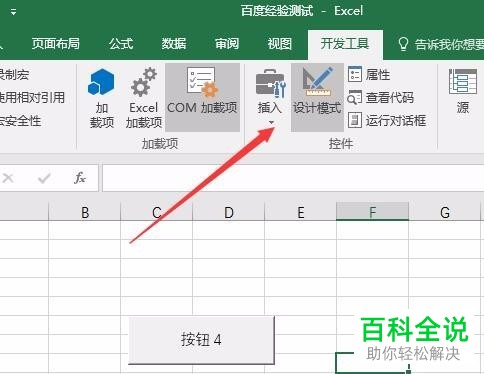Select column F header

click(373, 212)
